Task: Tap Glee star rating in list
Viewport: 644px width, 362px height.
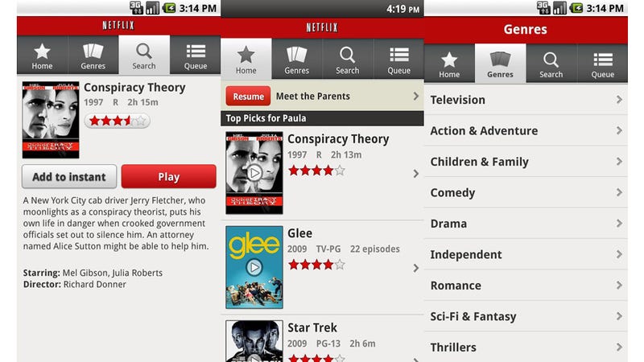Action: coord(316,265)
